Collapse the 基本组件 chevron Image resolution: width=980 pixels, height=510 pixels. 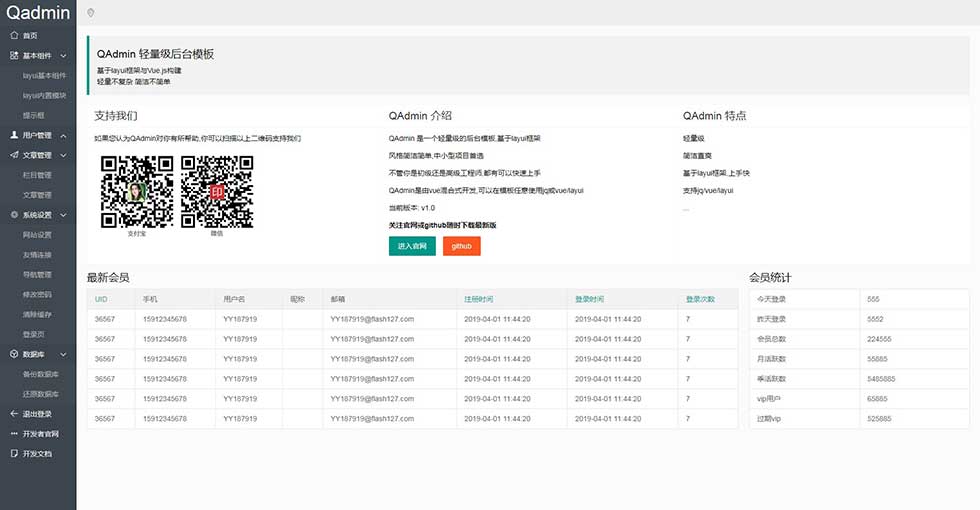(x=63, y=56)
